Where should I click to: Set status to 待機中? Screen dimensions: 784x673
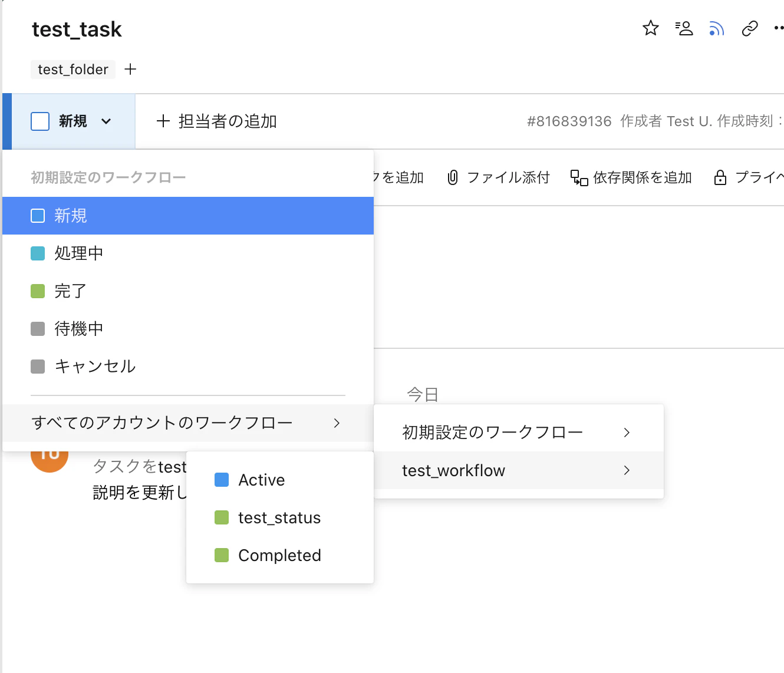(x=188, y=329)
